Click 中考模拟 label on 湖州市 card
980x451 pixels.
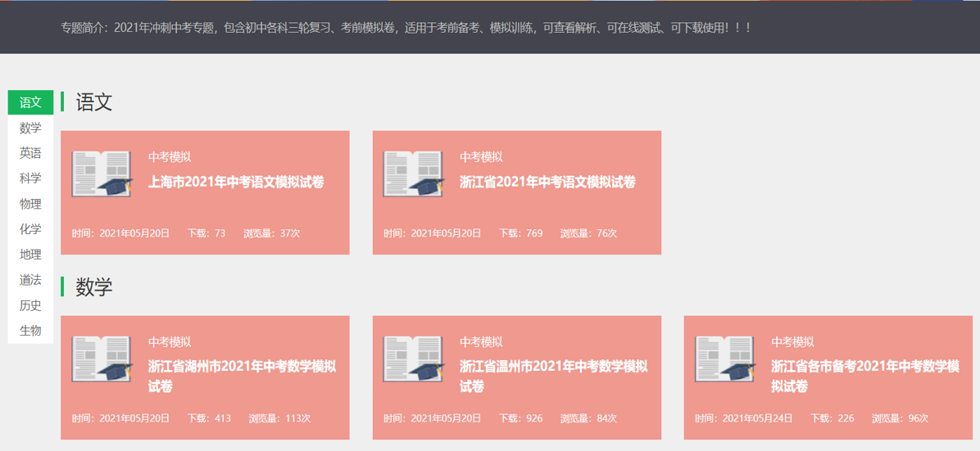point(170,341)
